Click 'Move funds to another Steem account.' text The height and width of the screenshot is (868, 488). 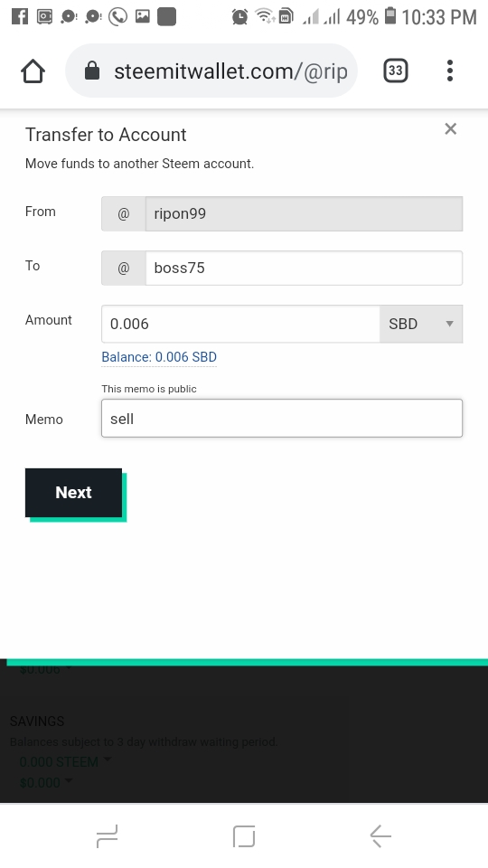point(139,164)
